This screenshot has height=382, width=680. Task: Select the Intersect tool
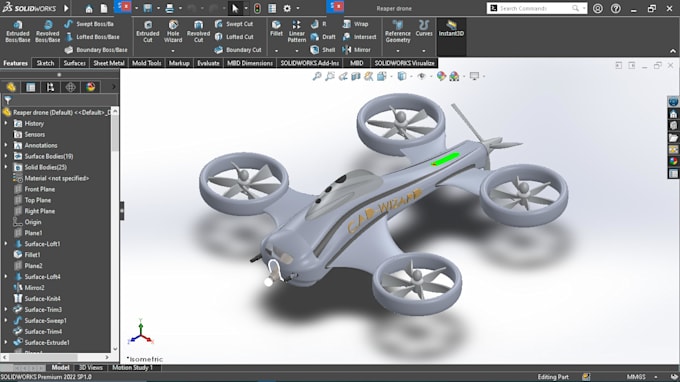[x=360, y=37]
